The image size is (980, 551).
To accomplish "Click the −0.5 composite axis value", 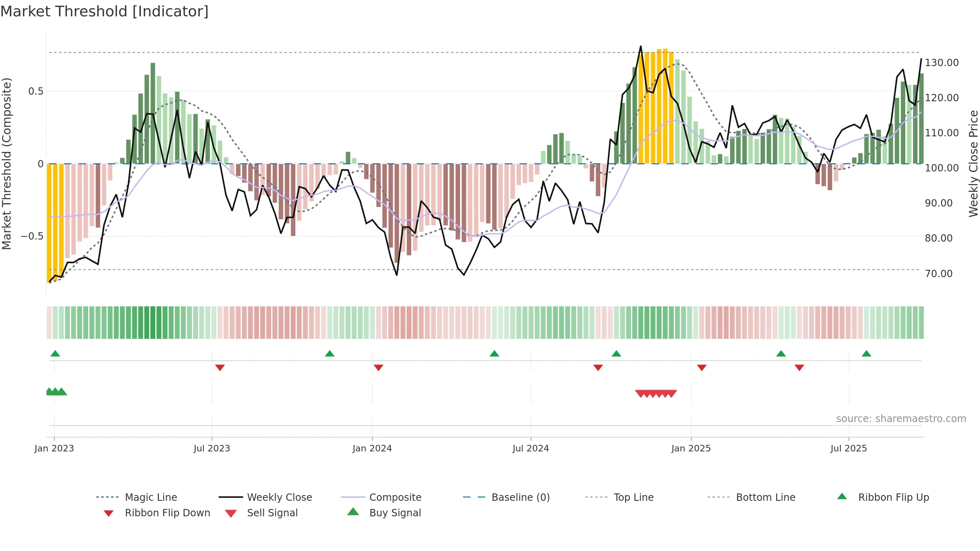I will pos(32,236).
